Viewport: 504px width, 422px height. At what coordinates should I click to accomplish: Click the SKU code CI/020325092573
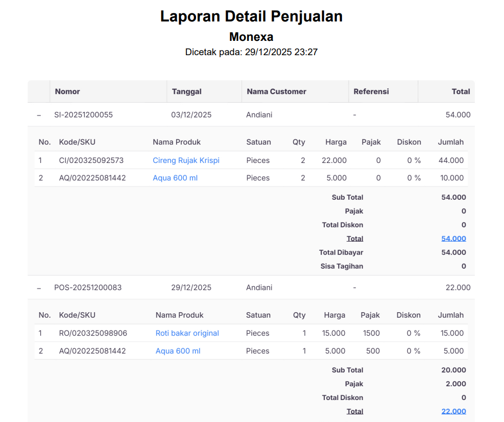pos(91,160)
